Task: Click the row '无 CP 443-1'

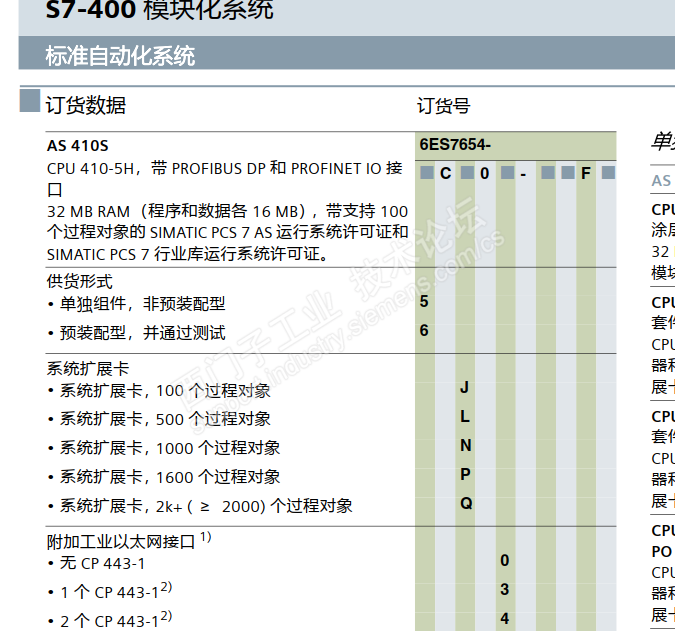Action: click(x=96, y=563)
